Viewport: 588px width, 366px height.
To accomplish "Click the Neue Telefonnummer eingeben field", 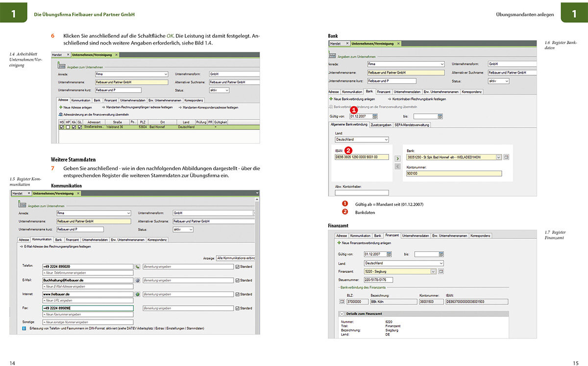I will (x=88, y=272).
